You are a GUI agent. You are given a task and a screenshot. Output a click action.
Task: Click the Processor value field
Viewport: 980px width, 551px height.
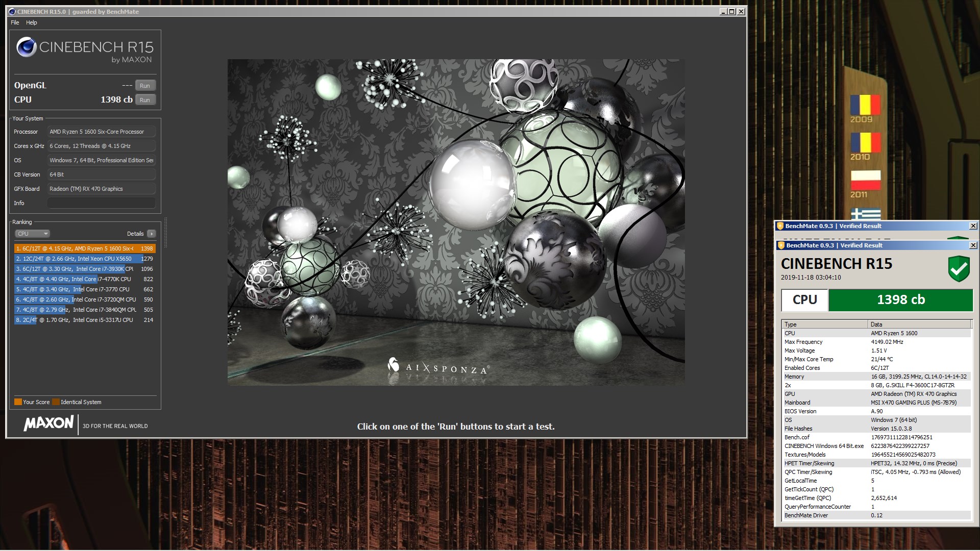(x=102, y=132)
